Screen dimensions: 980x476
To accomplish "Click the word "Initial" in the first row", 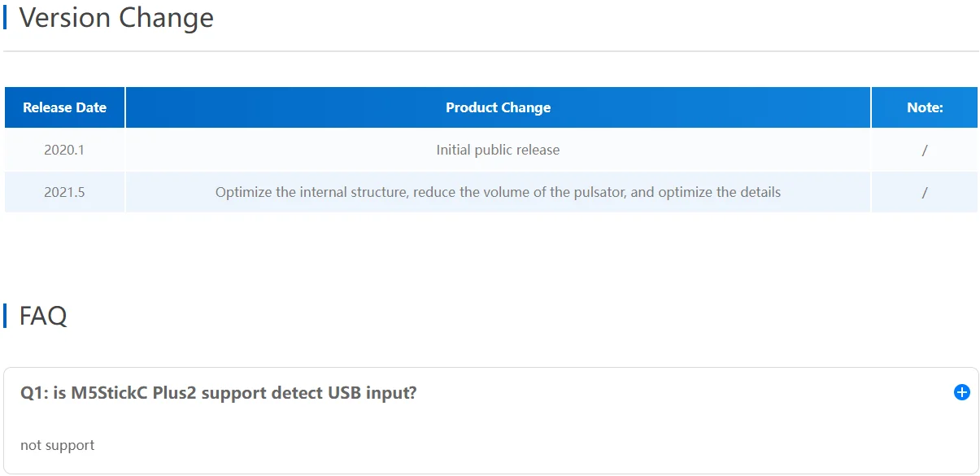I will [454, 150].
